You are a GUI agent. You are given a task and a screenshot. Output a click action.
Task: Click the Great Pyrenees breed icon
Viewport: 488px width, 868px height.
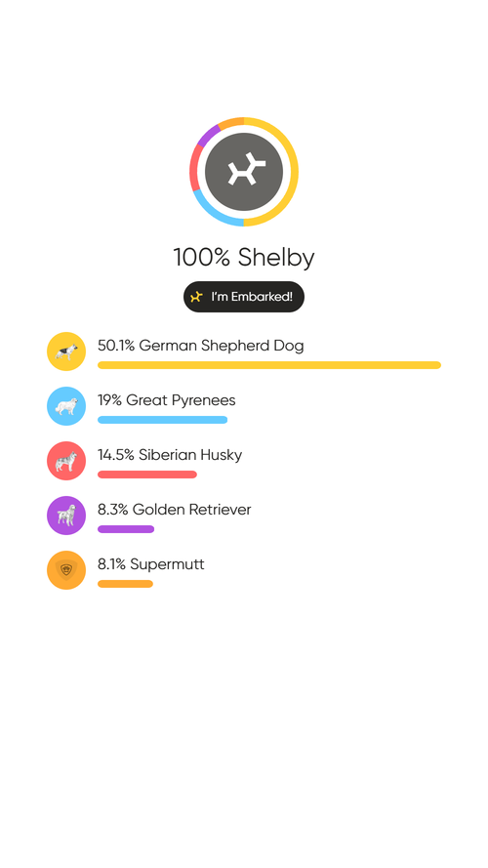click(66, 406)
